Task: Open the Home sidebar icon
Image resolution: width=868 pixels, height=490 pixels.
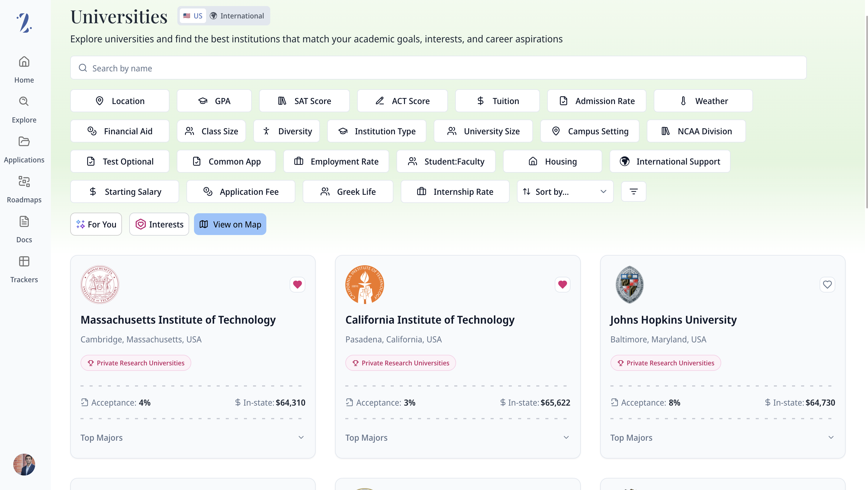Action: (x=24, y=62)
